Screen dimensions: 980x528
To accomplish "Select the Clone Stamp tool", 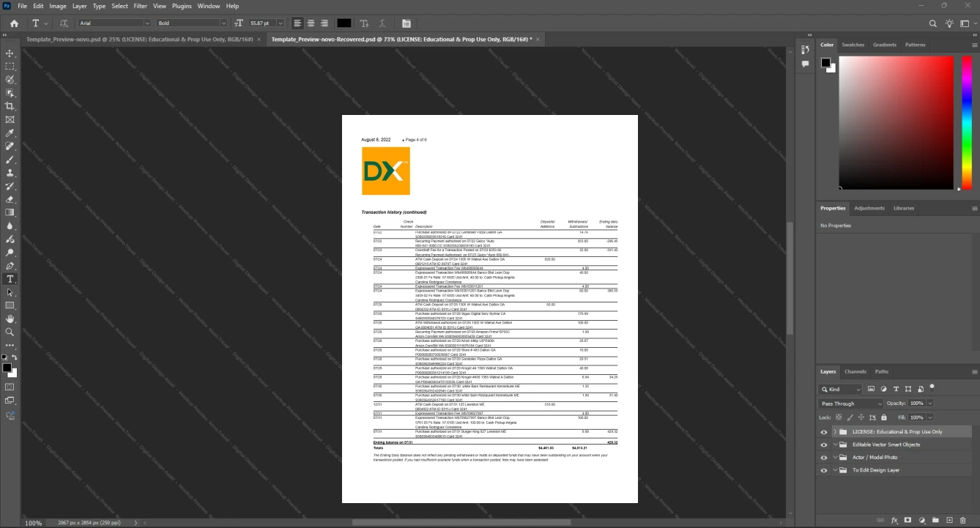I will (10, 173).
